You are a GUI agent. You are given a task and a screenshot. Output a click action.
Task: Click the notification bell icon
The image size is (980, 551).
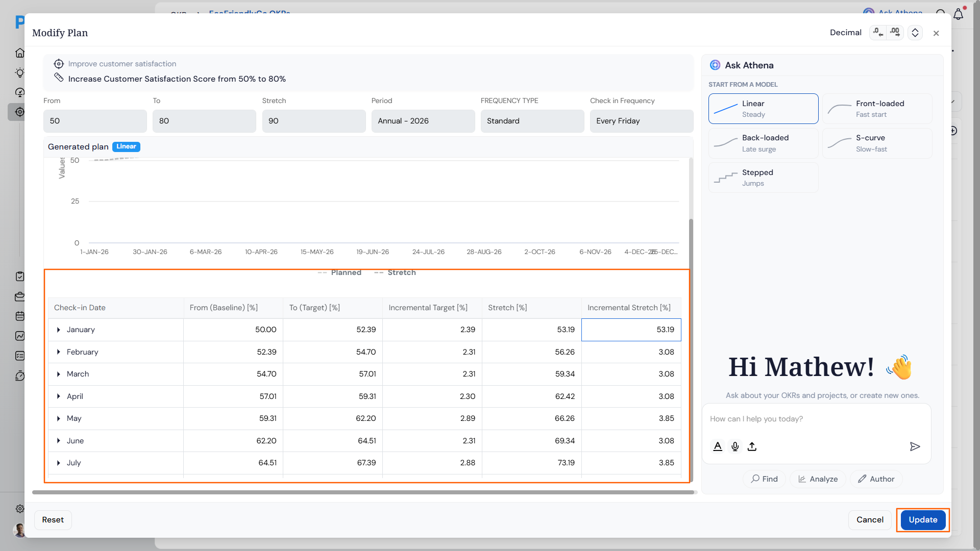coord(959,14)
